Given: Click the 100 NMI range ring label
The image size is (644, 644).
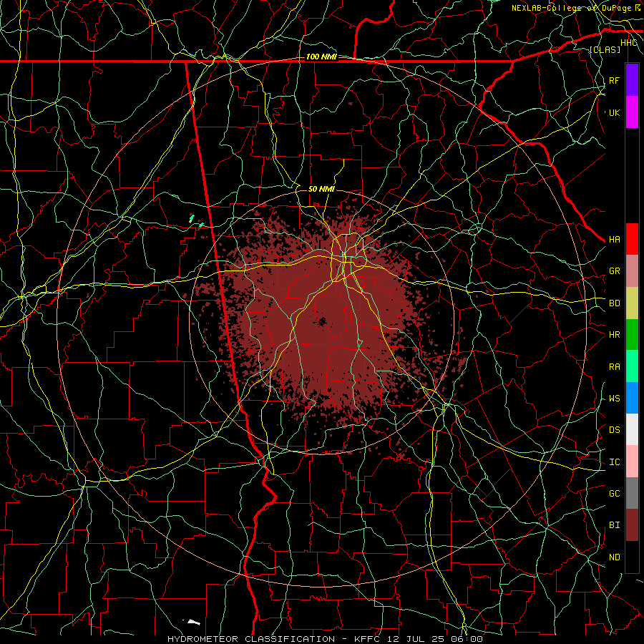Looking at the screenshot, I should (x=321, y=57).
